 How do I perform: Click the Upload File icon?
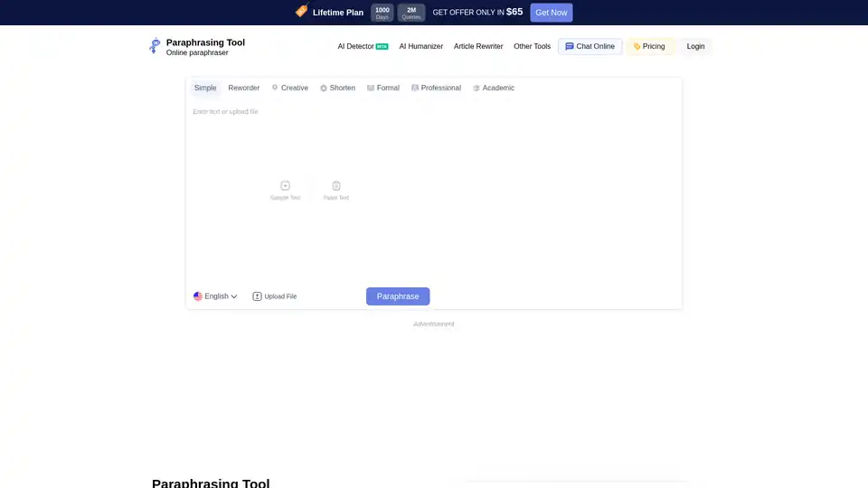257,296
